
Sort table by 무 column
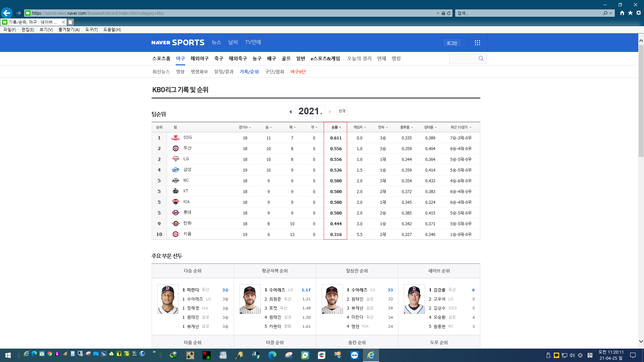pyautogui.click(x=314, y=127)
